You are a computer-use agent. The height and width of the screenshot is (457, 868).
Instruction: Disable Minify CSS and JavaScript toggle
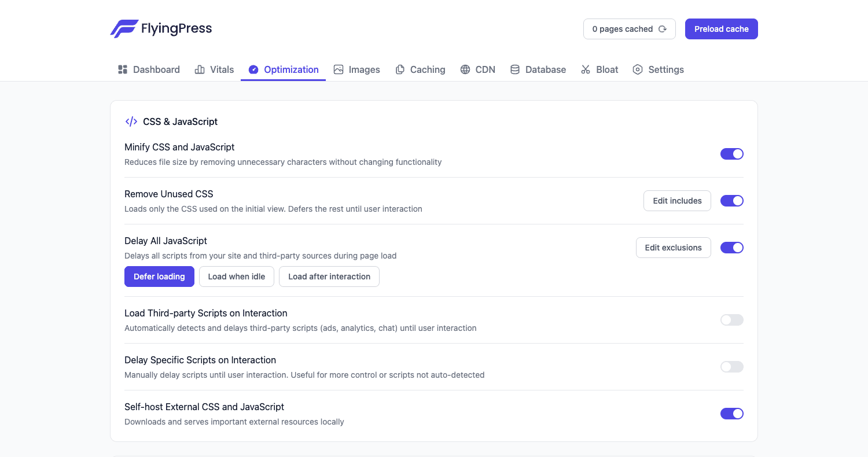[732, 154]
